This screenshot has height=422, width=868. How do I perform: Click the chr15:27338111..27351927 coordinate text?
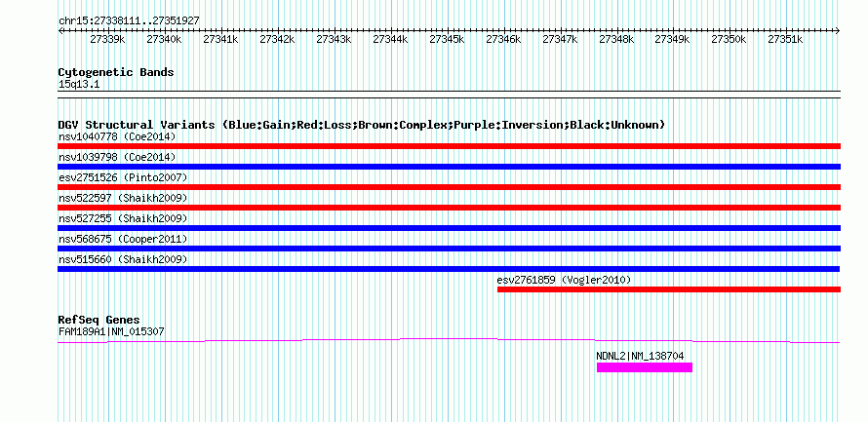pos(129,21)
